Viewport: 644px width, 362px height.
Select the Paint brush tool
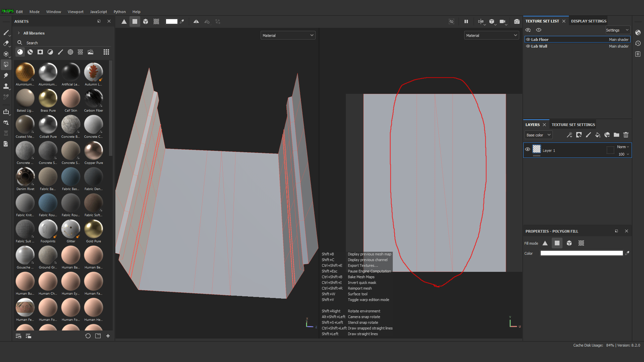coord(6,33)
